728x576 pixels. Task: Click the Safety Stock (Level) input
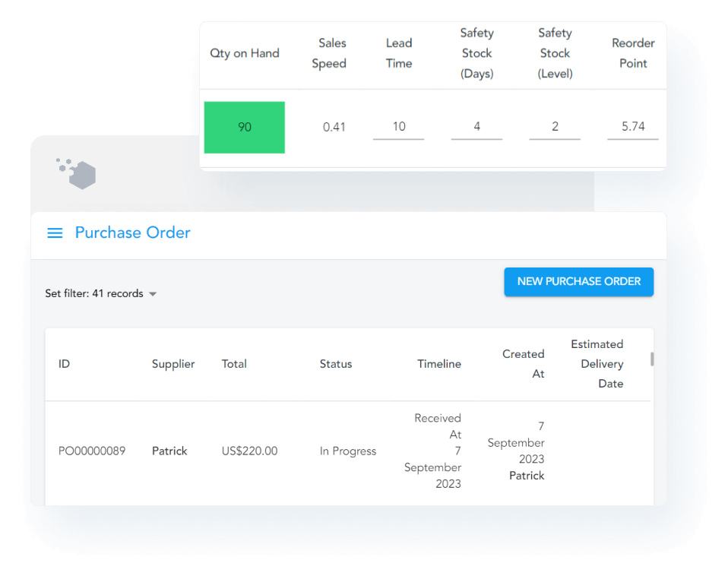point(555,128)
